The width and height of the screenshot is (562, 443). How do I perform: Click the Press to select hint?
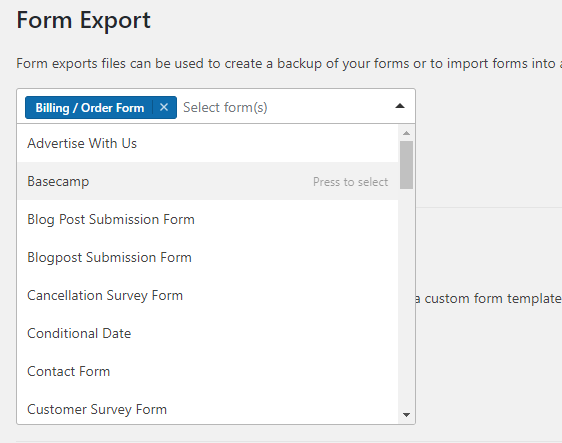(x=350, y=182)
